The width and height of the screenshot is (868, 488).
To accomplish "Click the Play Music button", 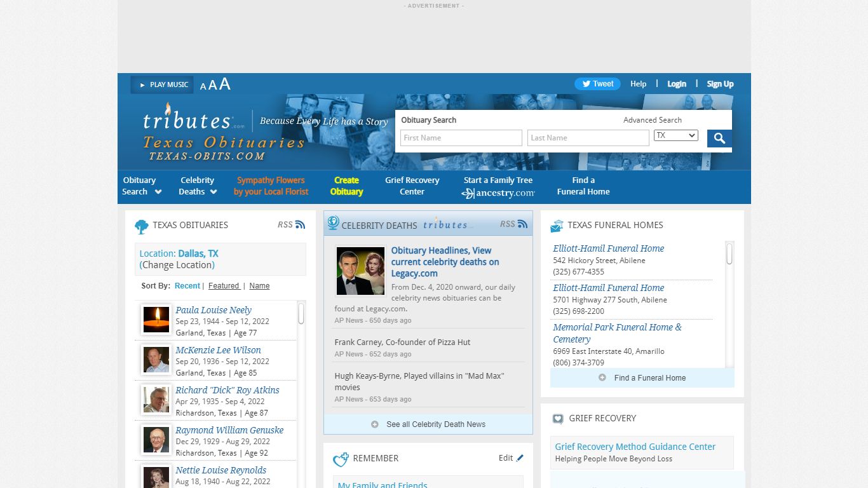I will click(x=162, y=85).
